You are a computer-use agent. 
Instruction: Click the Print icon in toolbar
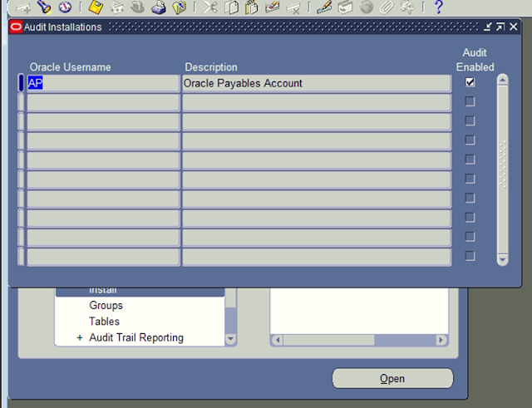click(x=159, y=7)
